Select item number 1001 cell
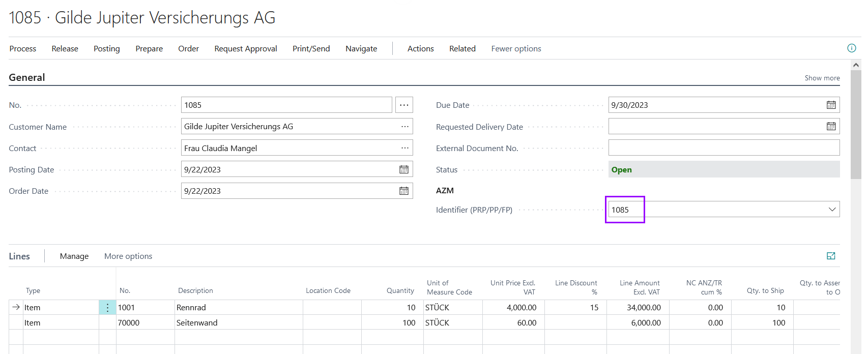 (146, 307)
